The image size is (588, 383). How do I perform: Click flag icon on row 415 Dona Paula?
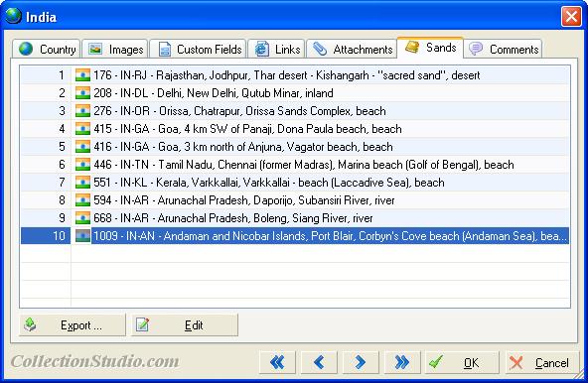[x=82, y=129]
